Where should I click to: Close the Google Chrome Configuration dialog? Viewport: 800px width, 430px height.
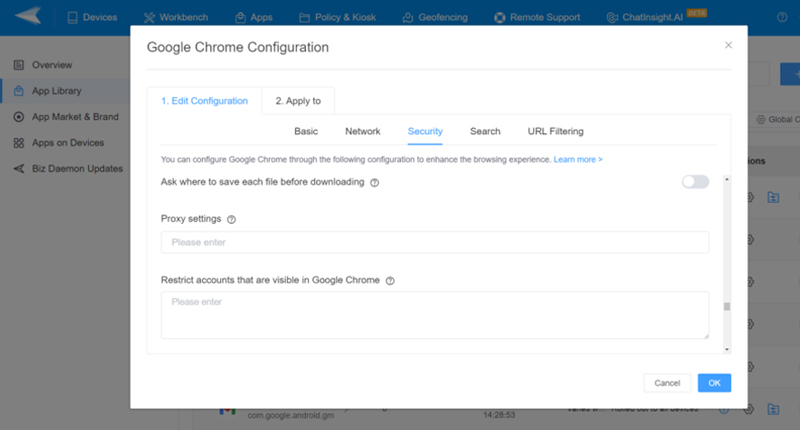tap(728, 45)
